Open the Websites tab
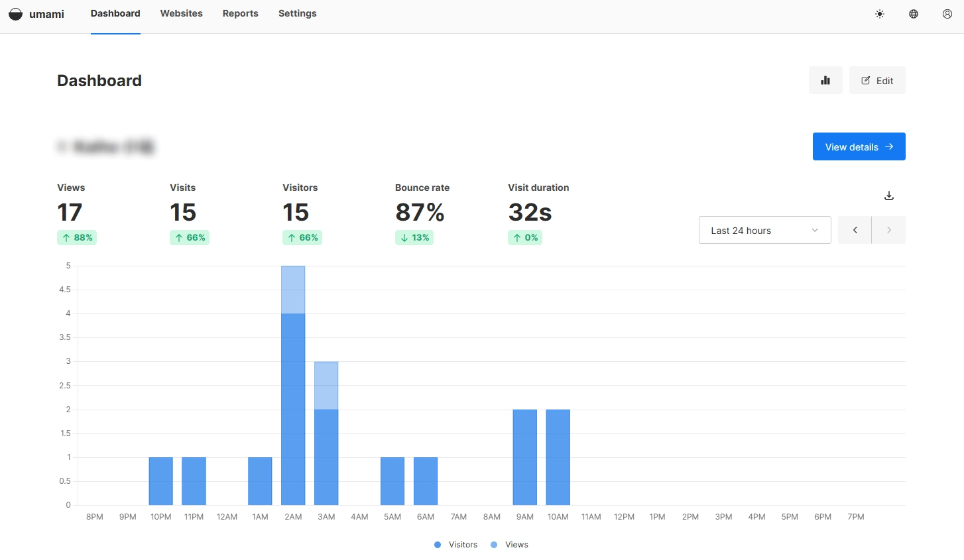 (181, 13)
